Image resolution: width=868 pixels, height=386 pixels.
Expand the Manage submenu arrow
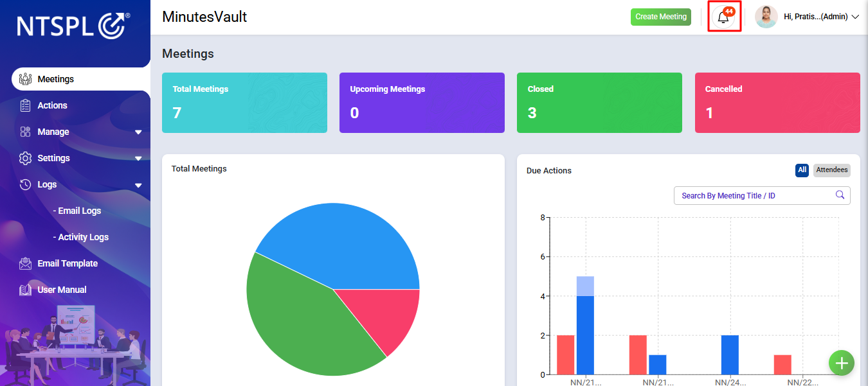(x=138, y=132)
